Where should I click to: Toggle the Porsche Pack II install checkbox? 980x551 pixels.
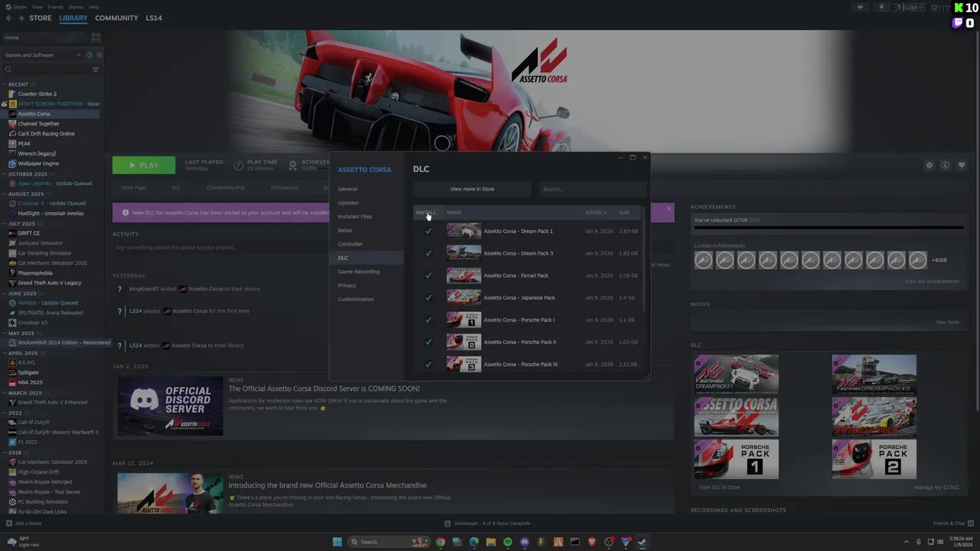click(428, 342)
